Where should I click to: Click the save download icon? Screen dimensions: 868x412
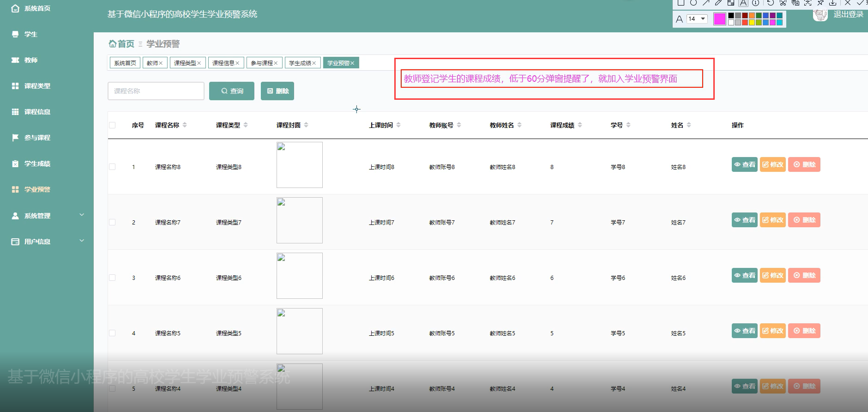[833, 3]
